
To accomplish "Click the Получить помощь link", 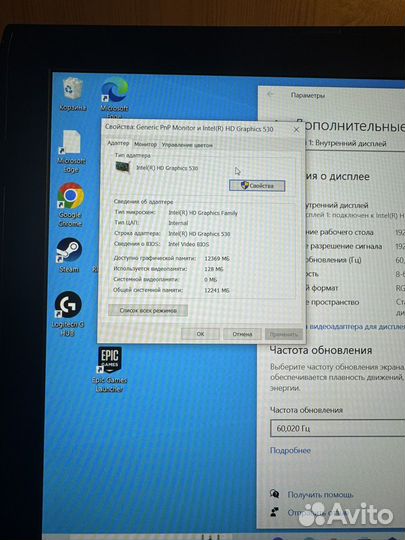I will (320, 495).
